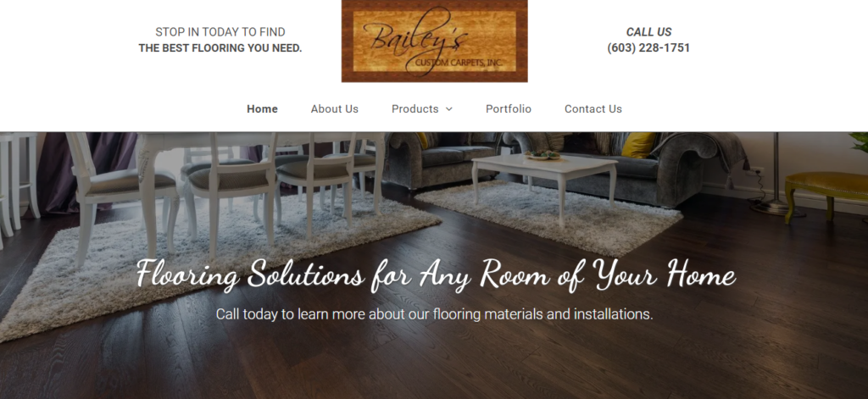Click the yellow pillow on the sofa
The image size is (868, 399).
click(x=637, y=145)
